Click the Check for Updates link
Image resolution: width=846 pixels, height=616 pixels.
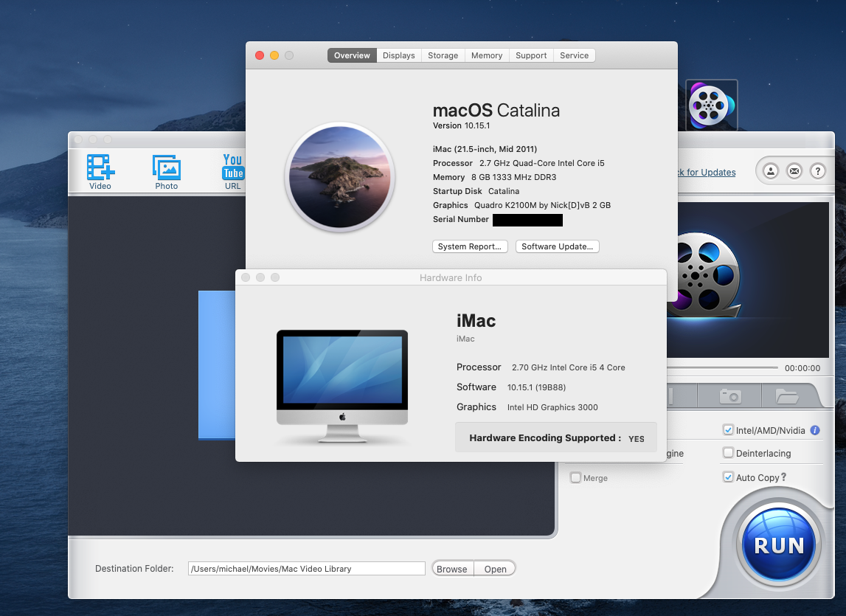(707, 172)
